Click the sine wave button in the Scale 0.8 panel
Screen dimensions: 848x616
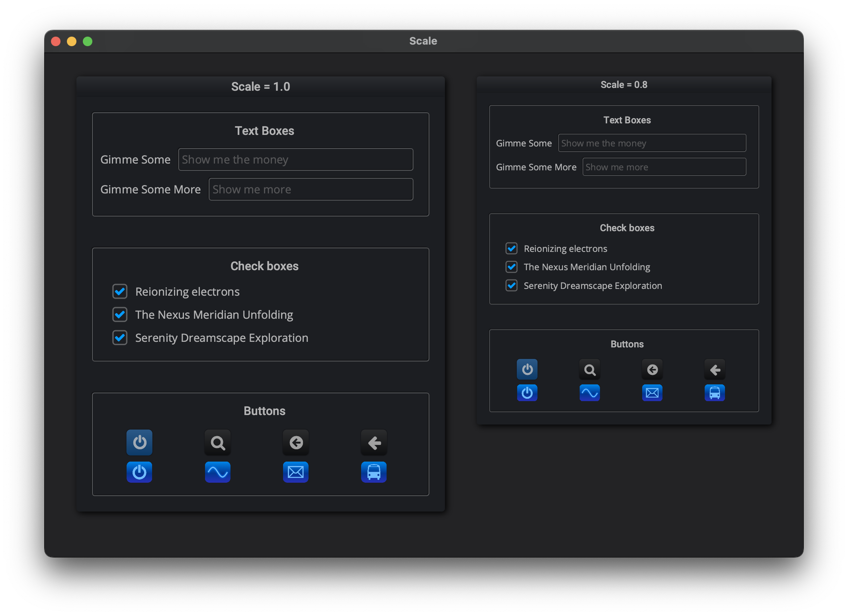click(590, 393)
